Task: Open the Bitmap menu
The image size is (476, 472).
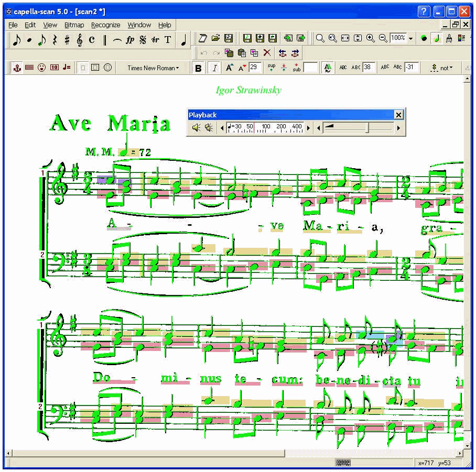Action: pyautogui.click(x=74, y=25)
